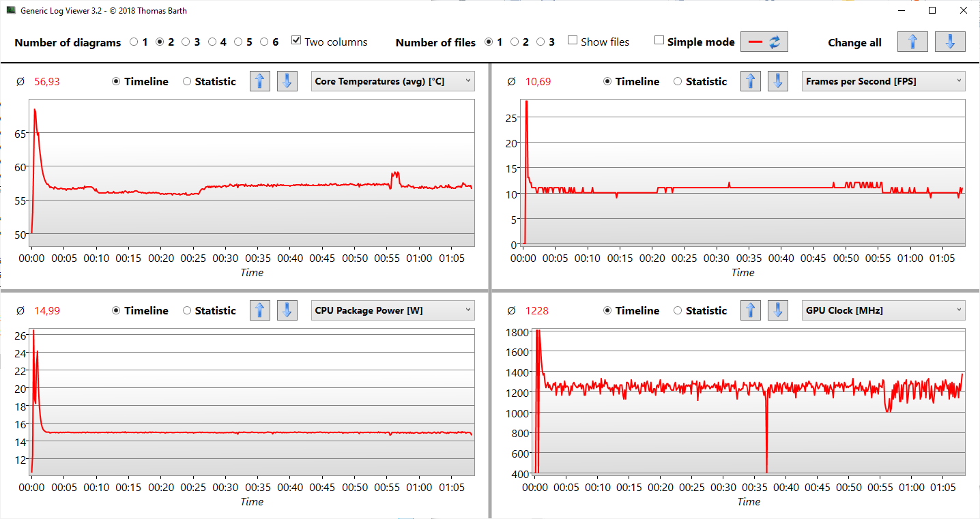Click up arrow in CPU Package Power panel
This screenshot has height=519, width=980.
pos(259,310)
